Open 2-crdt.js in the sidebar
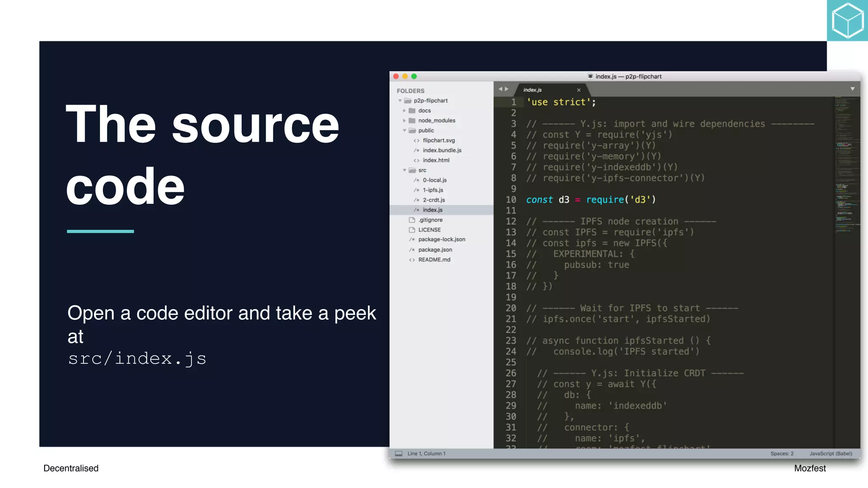 click(x=434, y=200)
